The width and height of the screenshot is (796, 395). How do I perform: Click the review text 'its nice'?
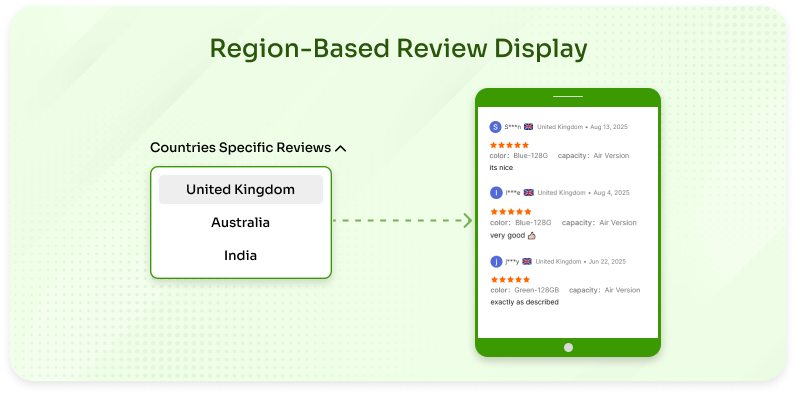[x=501, y=168]
